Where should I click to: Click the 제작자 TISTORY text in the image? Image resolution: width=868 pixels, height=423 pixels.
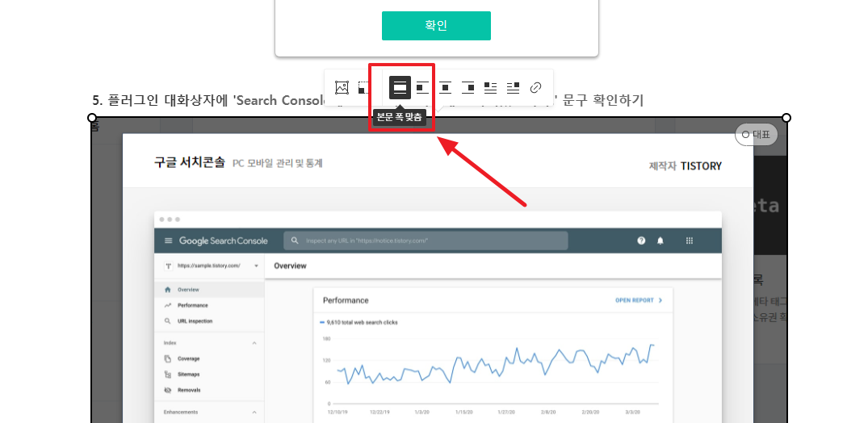click(686, 165)
